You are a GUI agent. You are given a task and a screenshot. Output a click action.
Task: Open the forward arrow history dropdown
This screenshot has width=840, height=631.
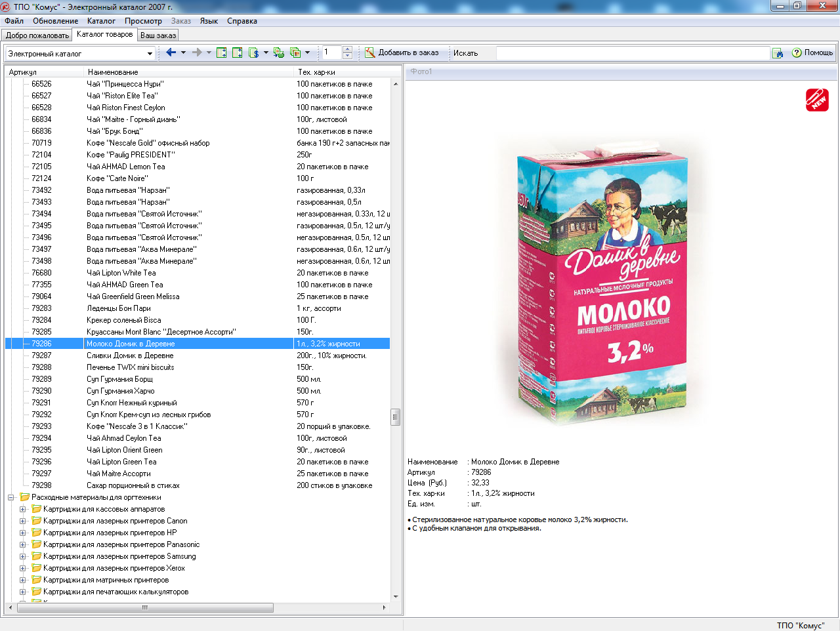(x=209, y=52)
